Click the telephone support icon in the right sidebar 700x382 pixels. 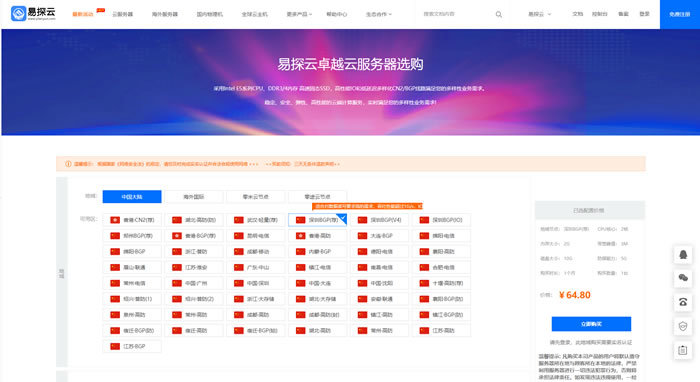(683, 302)
